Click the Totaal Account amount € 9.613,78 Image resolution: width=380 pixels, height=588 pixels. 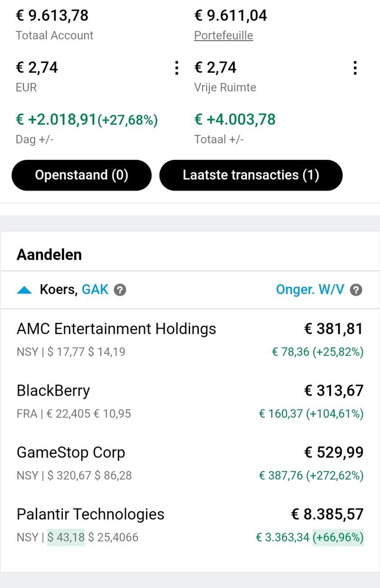click(x=52, y=15)
